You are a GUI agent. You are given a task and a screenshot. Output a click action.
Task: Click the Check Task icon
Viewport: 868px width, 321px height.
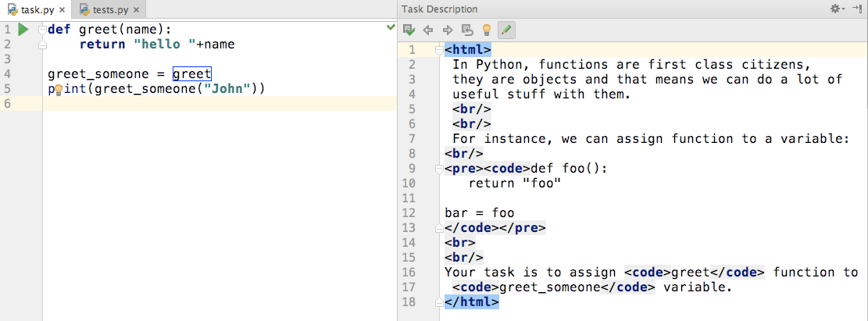409,30
